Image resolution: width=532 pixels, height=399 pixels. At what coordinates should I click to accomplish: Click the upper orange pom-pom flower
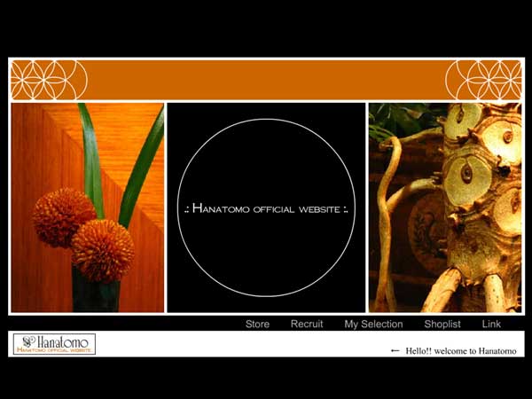pos(64,216)
